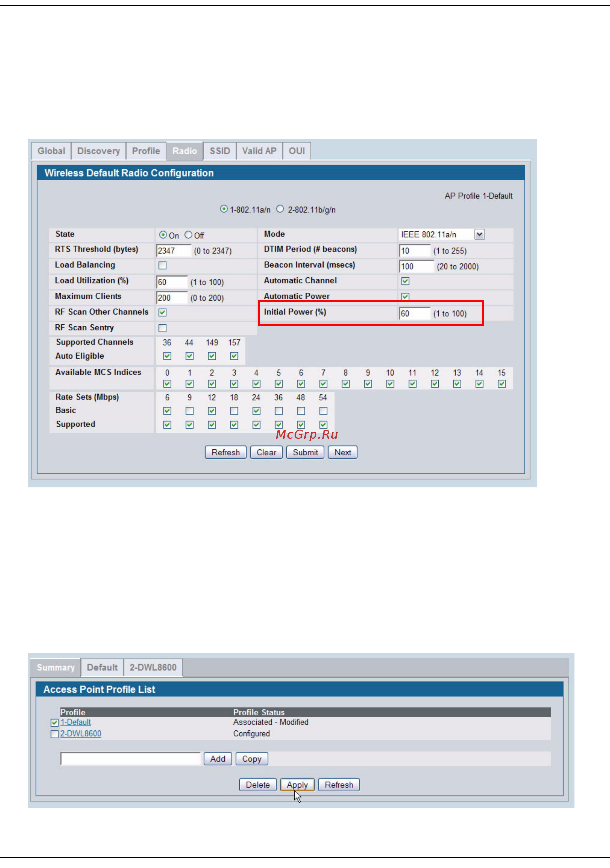The height and width of the screenshot is (868, 610).
Task: Enable Basic rate 36 Mbps checkbox
Action: click(278, 410)
